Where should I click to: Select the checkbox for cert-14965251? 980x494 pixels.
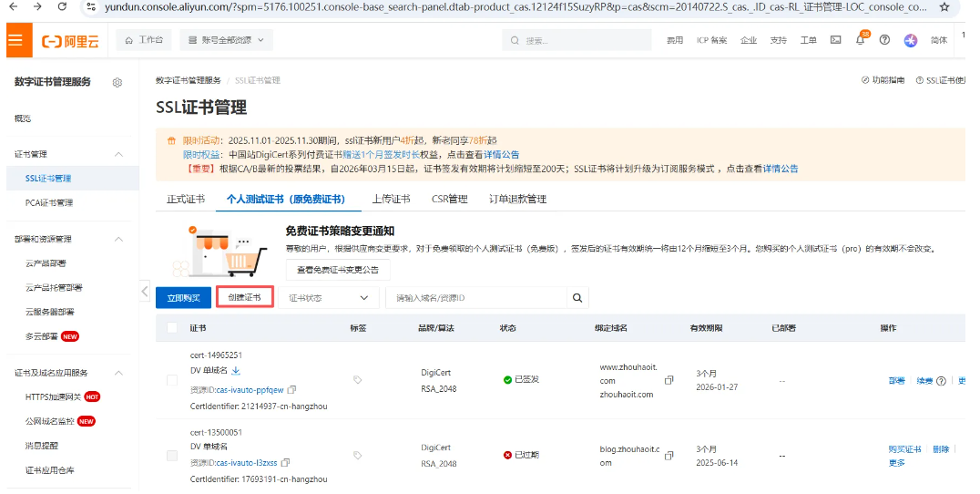172,380
